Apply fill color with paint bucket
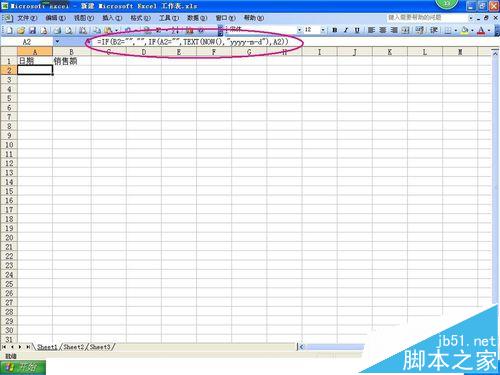Screen dimensions: 500x375 click(465, 30)
